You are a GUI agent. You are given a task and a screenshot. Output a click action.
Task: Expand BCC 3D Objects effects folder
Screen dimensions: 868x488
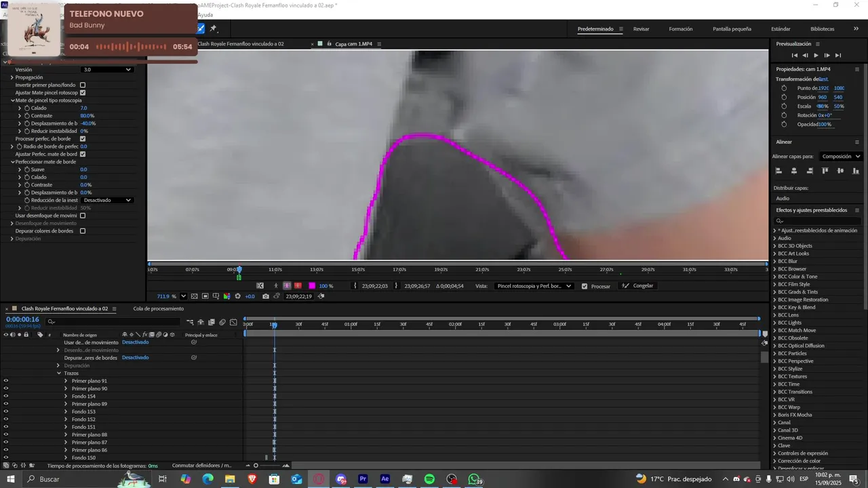tap(774, 246)
